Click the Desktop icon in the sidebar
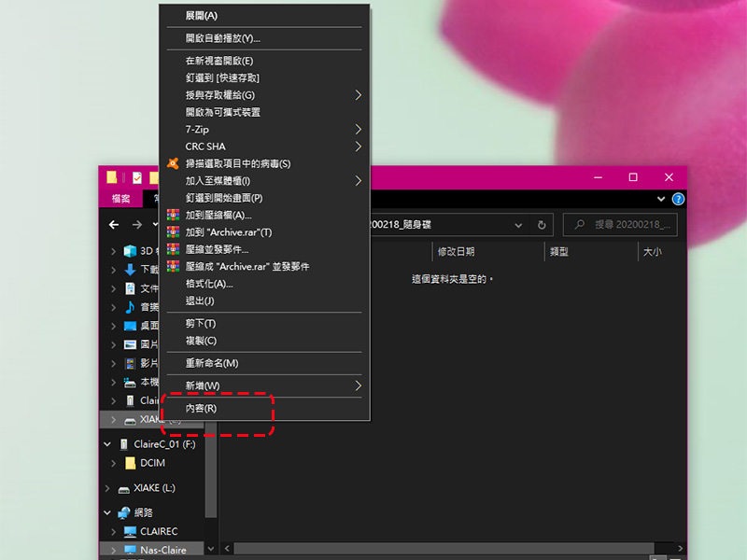 [130, 326]
